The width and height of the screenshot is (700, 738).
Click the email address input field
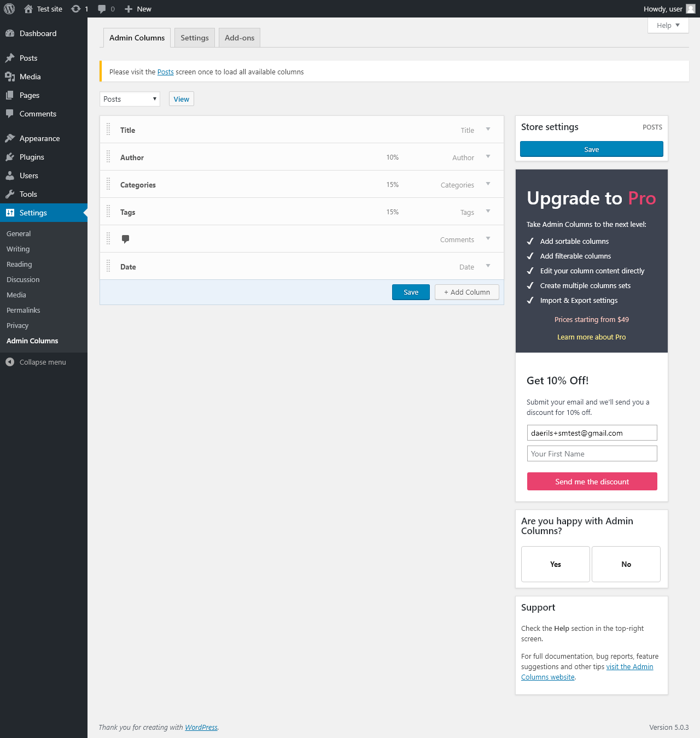(x=592, y=432)
